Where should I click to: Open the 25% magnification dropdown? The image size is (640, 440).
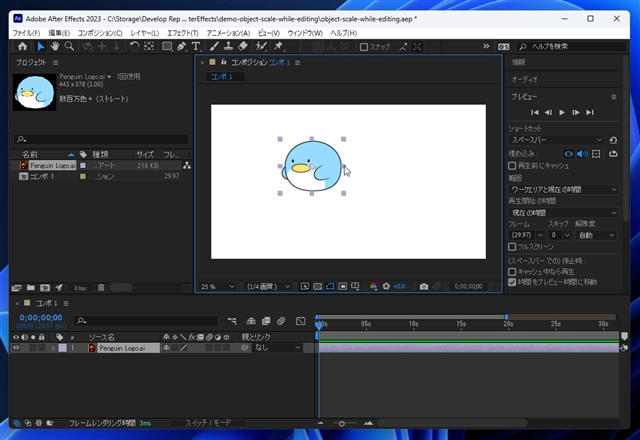tap(215, 286)
